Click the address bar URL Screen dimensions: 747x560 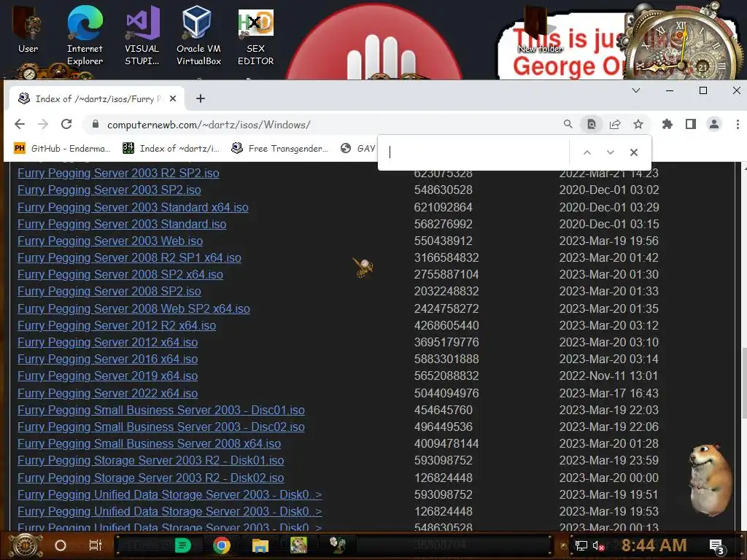pos(209,125)
